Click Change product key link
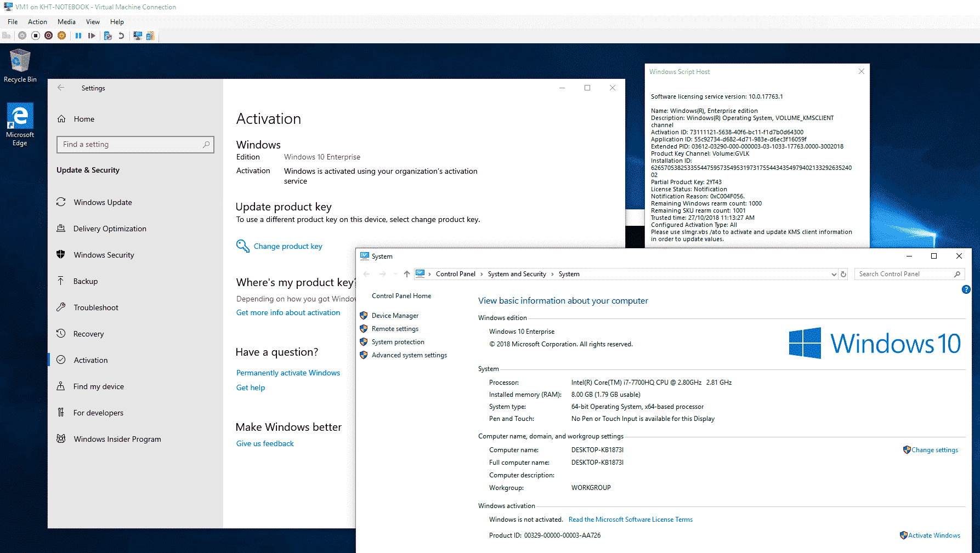Image resolution: width=980 pixels, height=553 pixels. (288, 247)
